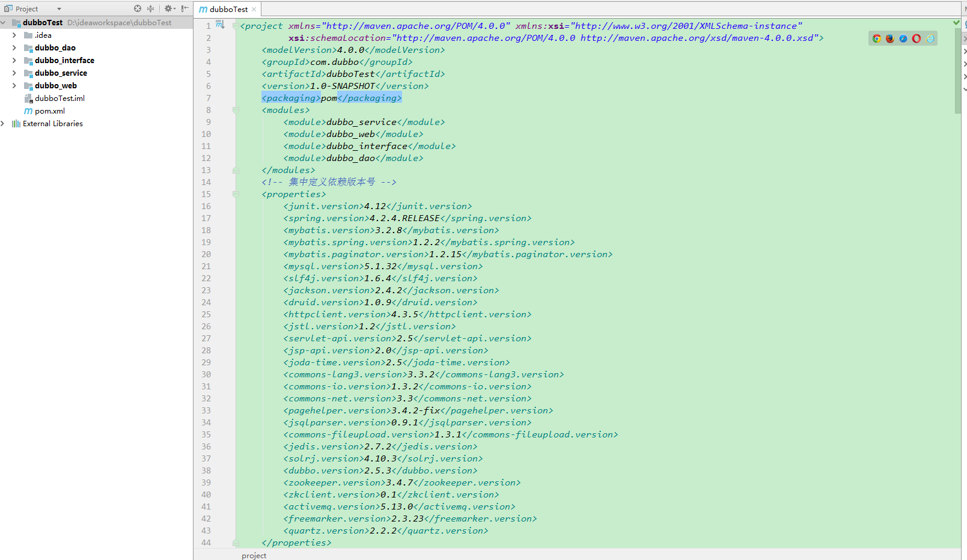Screen dimensions: 967x560
Task: Collapse the properties fold marker on line 15
Action: (x=236, y=194)
